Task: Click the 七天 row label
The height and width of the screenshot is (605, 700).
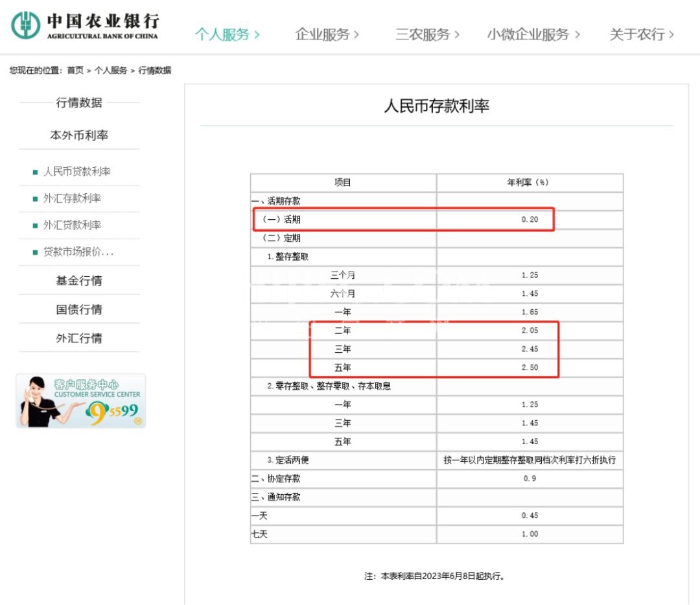Action: click(x=259, y=534)
